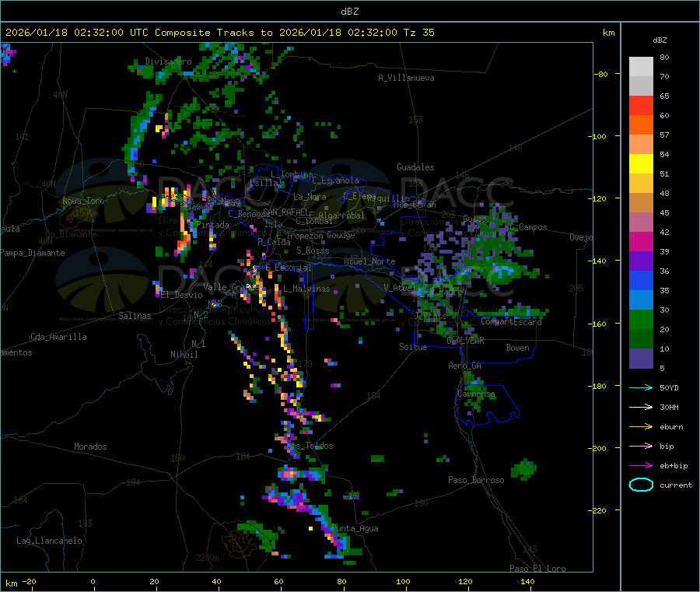Image resolution: width=700 pixels, height=592 pixels.
Task: Click the Agua_Toro map label
Action: click(83, 201)
